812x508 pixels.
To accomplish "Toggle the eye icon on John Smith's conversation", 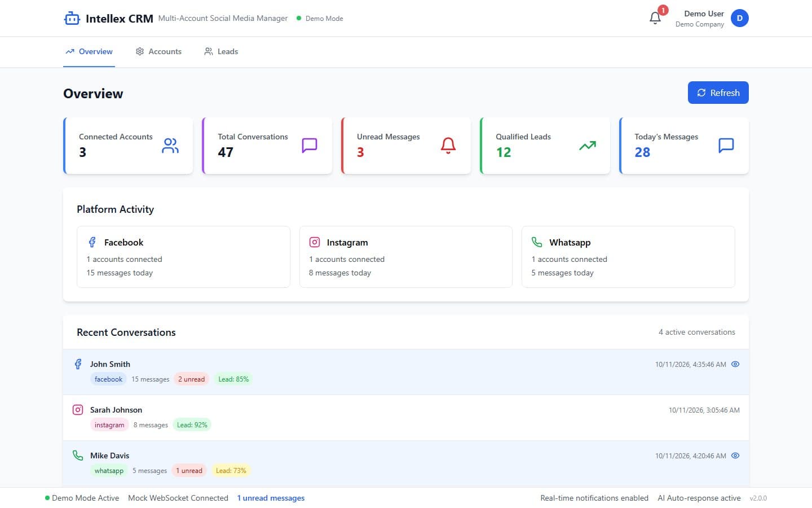I will pyautogui.click(x=735, y=364).
